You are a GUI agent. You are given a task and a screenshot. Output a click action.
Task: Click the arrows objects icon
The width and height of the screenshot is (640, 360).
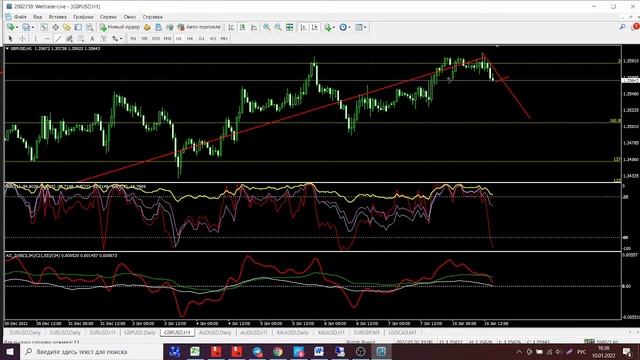pyautogui.click(x=115, y=38)
